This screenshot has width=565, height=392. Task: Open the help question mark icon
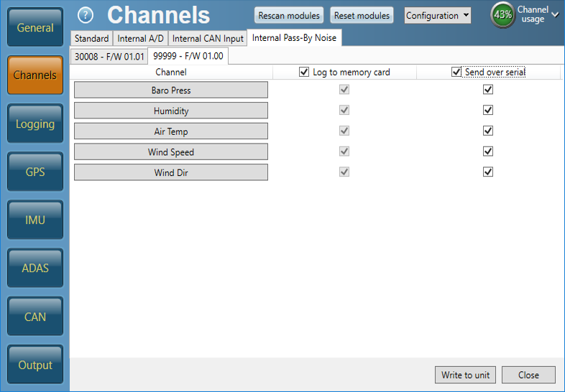[x=86, y=15]
